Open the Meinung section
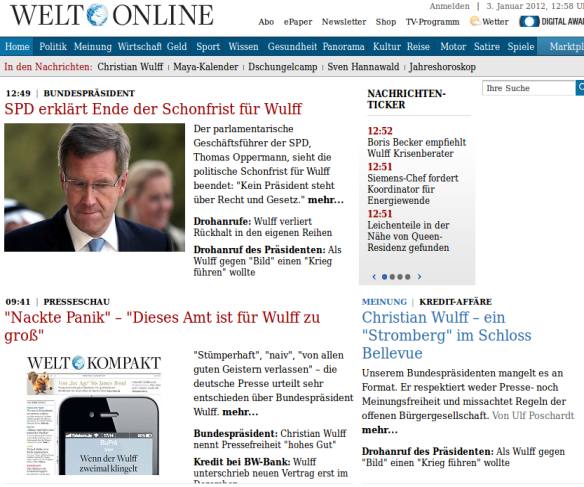The width and height of the screenshot is (584, 487). [93, 47]
